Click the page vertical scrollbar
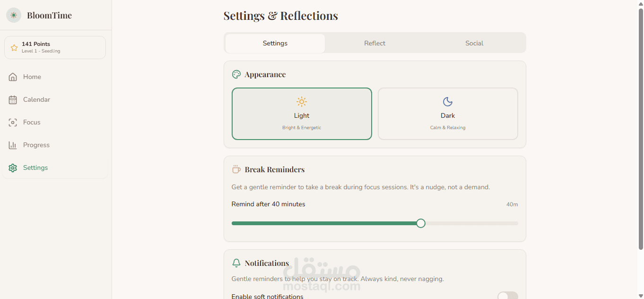This screenshot has height=299, width=644. (641, 128)
